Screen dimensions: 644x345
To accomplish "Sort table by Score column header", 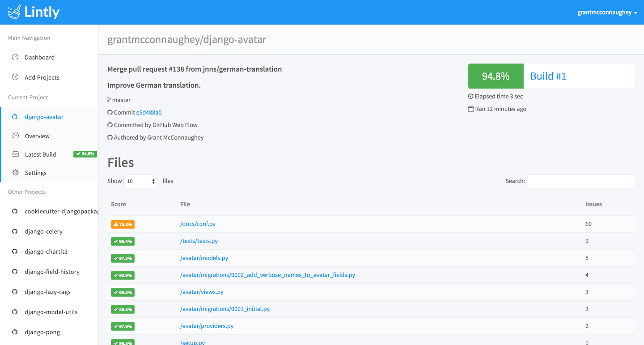I will click(119, 204).
